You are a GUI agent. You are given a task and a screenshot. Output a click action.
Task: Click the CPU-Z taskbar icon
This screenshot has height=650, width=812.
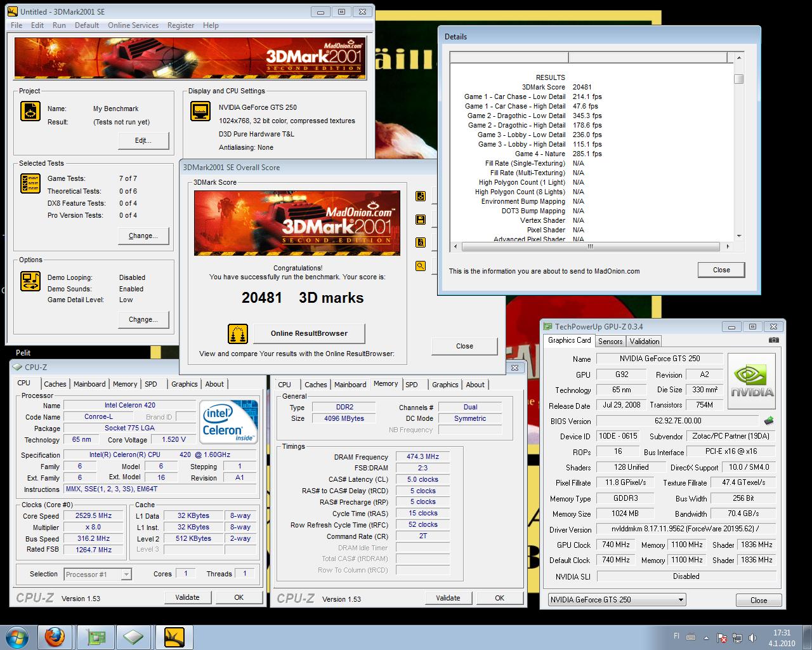[134, 637]
